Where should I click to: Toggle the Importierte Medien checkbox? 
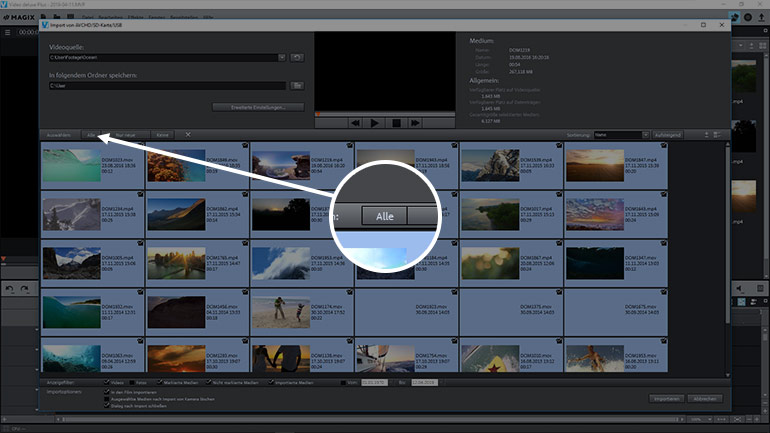[271, 382]
